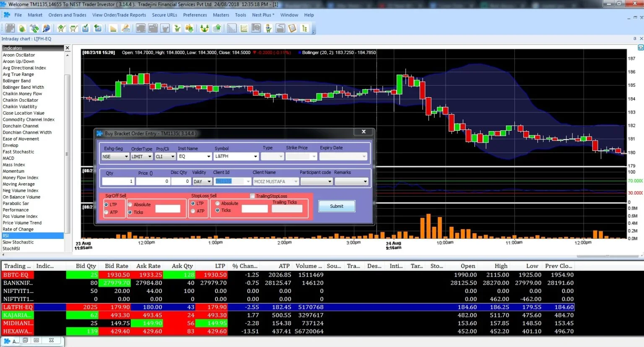Click the Submit button

tap(337, 206)
